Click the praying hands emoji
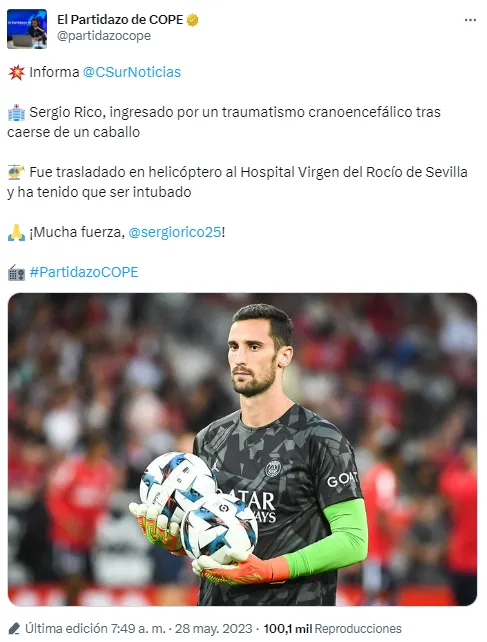 coord(16,233)
